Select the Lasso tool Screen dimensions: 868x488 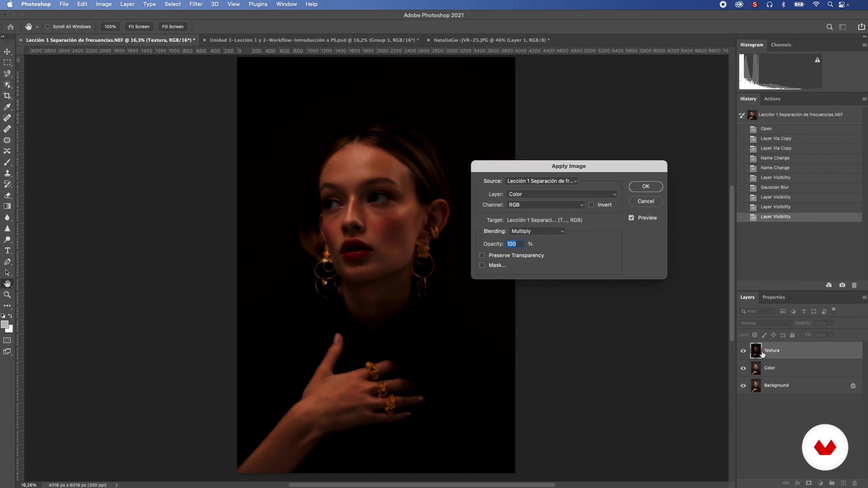pyautogui.click(x=7, y=74)
